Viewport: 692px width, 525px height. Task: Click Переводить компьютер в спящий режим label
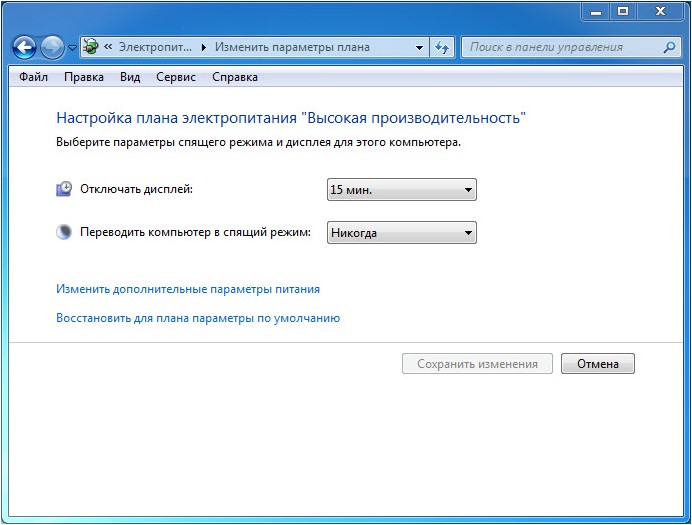point(196,232)
